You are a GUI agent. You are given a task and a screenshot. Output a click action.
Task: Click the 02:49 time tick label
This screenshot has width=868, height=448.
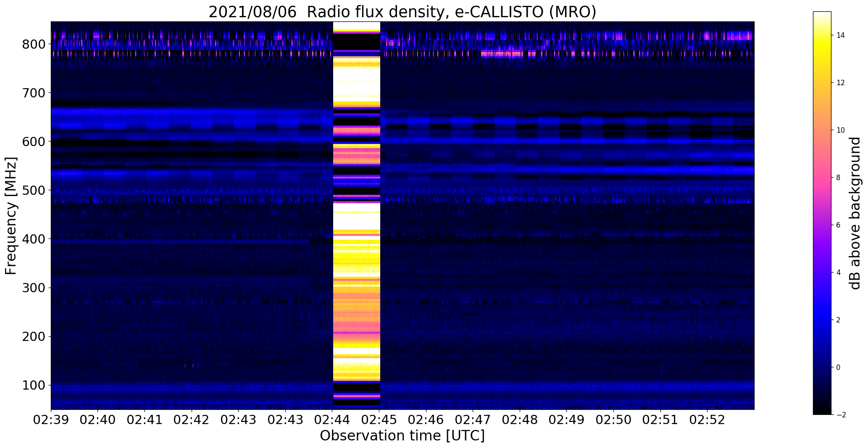click(567, 420)
